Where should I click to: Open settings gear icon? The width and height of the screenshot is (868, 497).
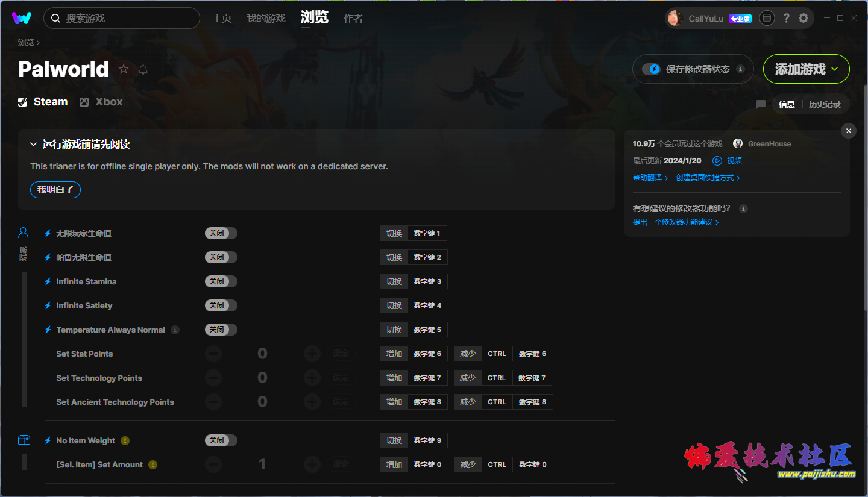[804, 19]
